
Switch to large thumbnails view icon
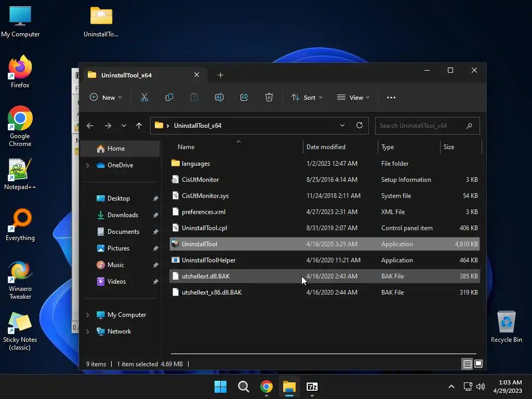click(x=478, y=364)
